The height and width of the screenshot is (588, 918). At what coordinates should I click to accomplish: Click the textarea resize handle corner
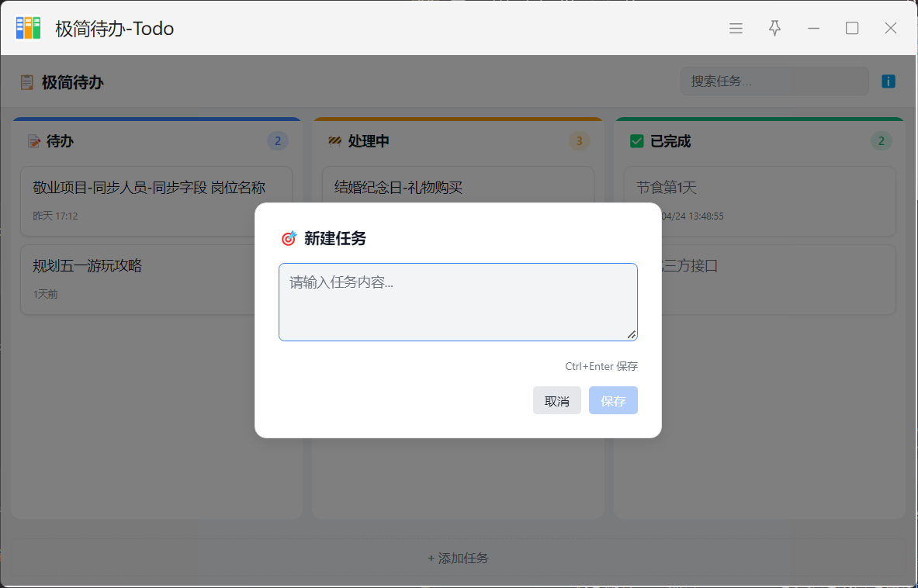[632, 334]
